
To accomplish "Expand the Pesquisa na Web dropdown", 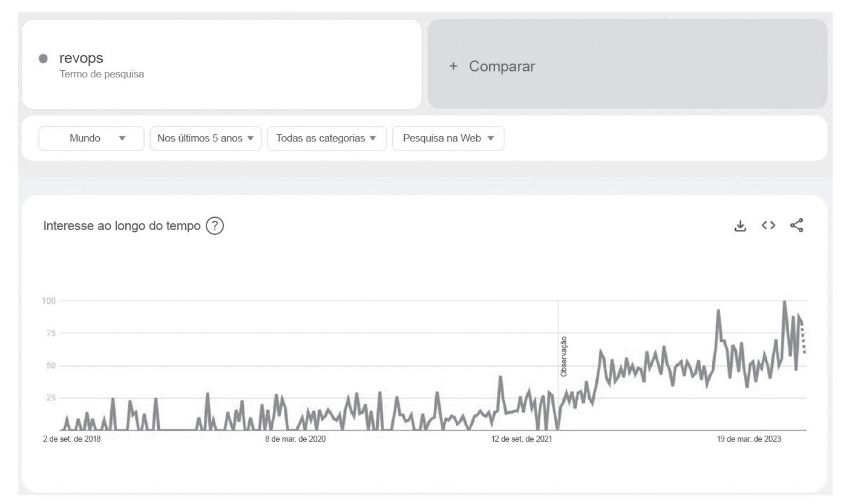I will tap(448, 138).
